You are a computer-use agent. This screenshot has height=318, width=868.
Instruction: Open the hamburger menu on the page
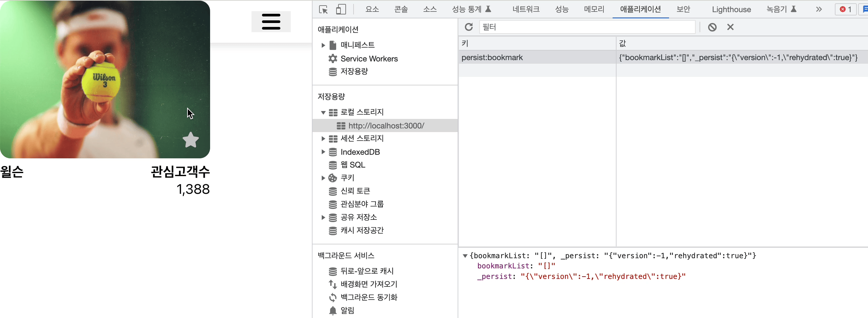[x=271, y=22]
